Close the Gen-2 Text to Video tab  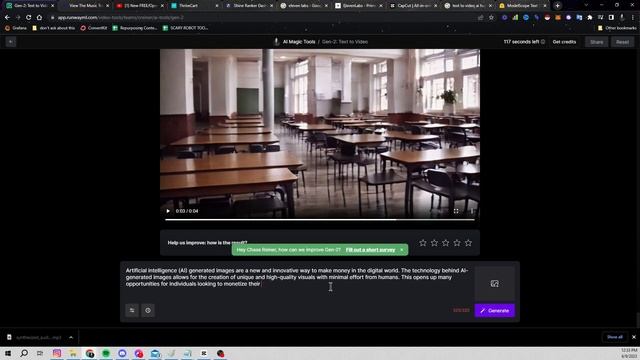52,6
